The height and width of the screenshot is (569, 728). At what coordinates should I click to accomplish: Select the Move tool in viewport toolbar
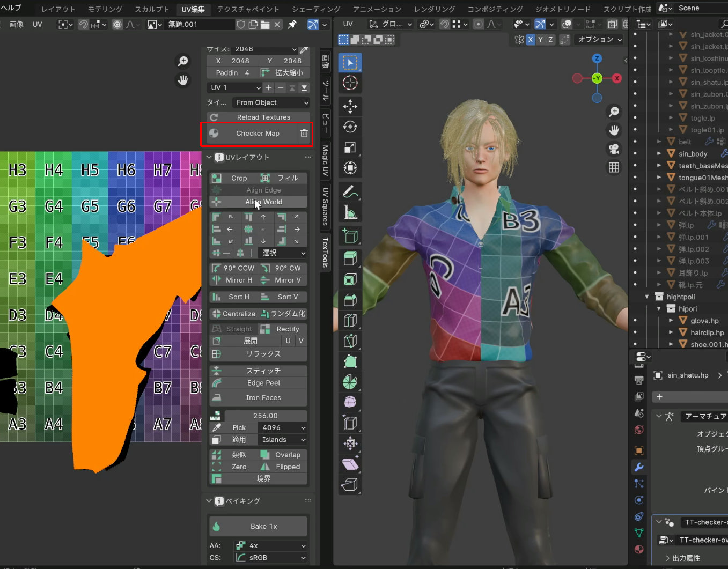[350, 106]
